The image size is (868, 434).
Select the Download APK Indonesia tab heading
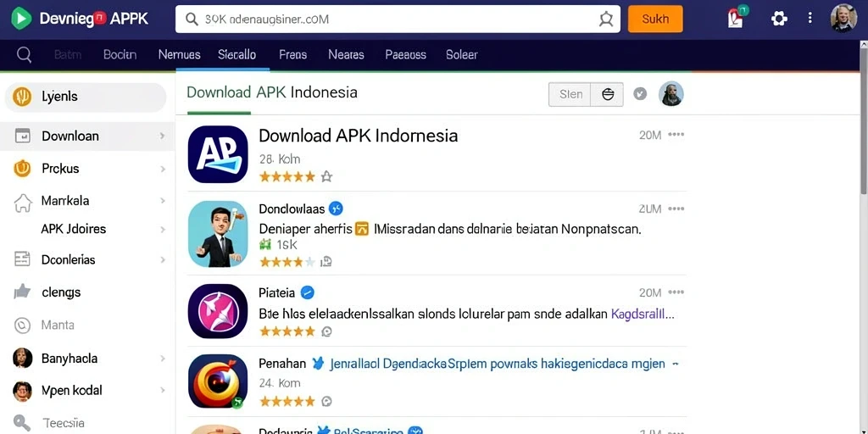click(x=272, y=92)
